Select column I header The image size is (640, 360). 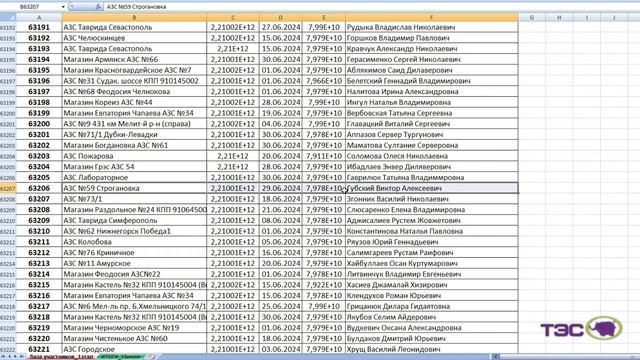pos(587,17)
